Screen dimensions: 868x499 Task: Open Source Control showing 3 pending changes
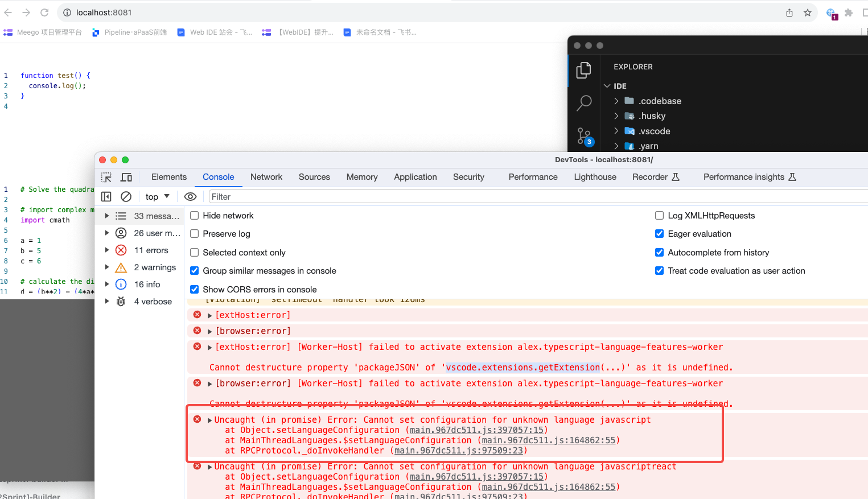click(x=584, y=137)
